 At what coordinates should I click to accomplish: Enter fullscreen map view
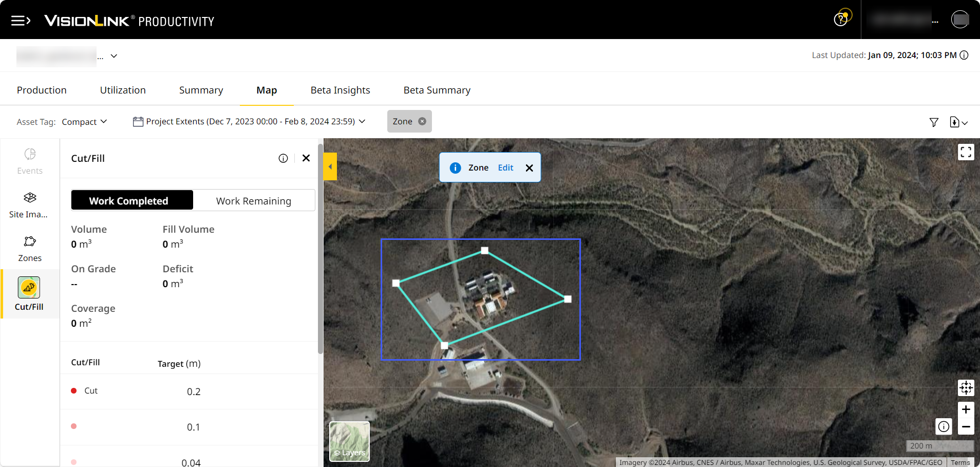(966, 152)
